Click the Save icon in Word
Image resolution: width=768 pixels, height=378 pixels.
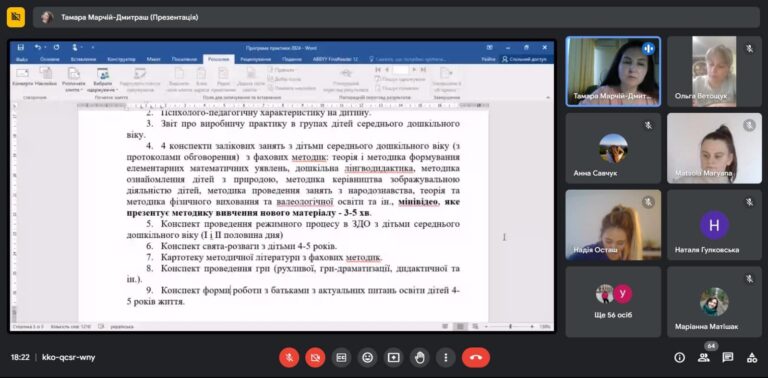[x=21, y=47]
